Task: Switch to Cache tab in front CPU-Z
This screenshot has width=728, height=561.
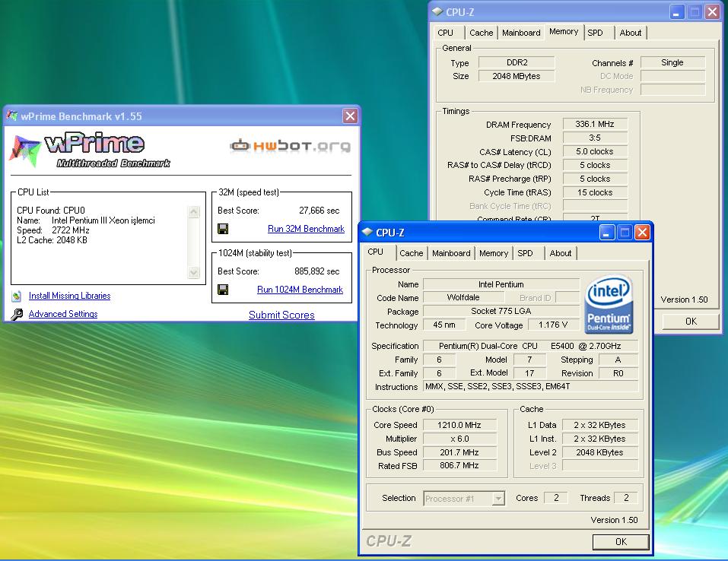Action: point(411,253)
